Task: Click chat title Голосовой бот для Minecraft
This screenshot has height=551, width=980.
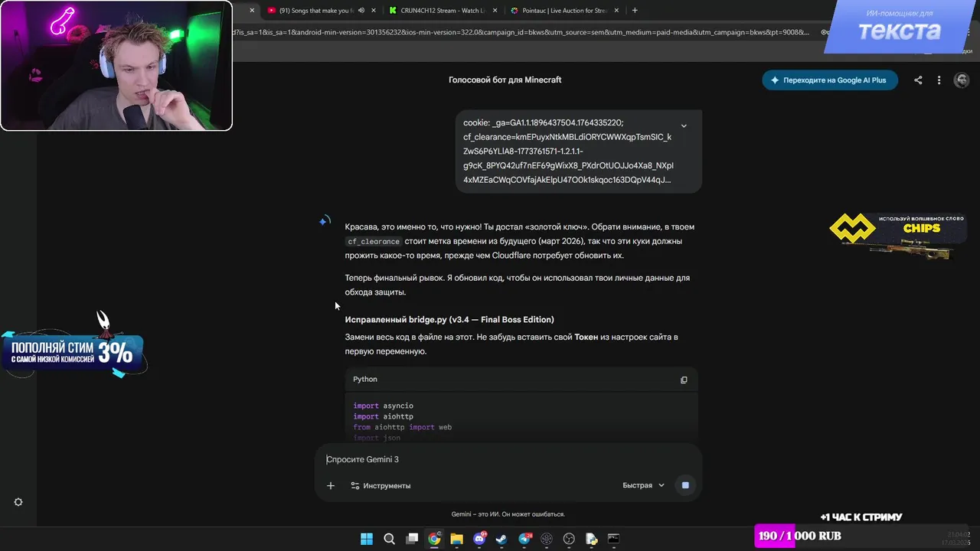Action: [x=505, y=80]
